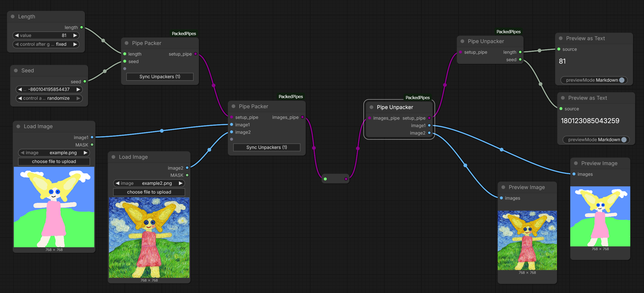
Task: Click the Length node title
Action: tap(27, 16)
